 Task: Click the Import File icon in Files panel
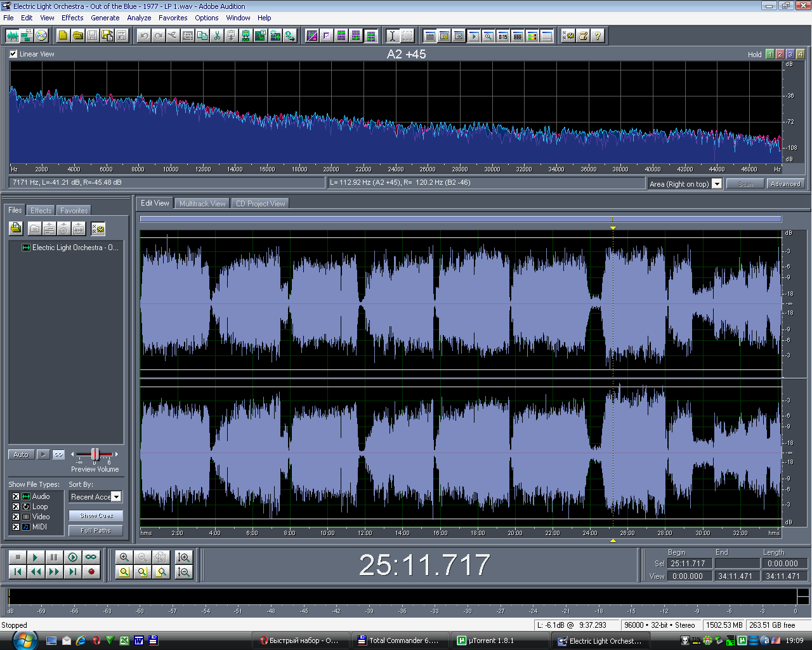coord(16,229)
